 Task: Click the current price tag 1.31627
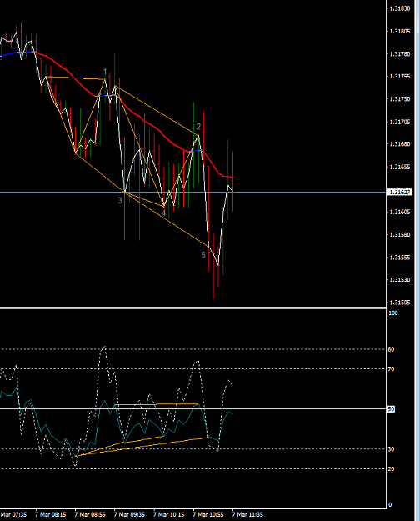tap(400, 192)
